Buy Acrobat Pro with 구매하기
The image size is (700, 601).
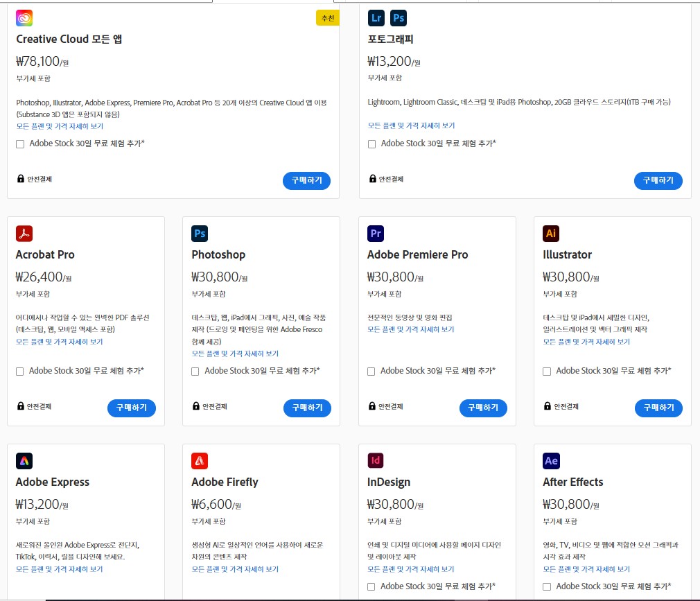(x=131, y=408)
